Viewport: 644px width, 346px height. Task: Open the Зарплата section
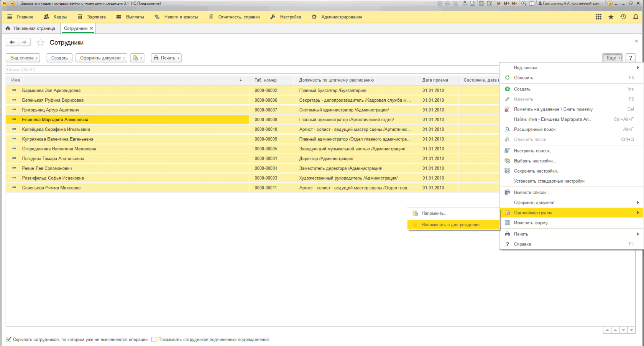(x=92, y=17)
